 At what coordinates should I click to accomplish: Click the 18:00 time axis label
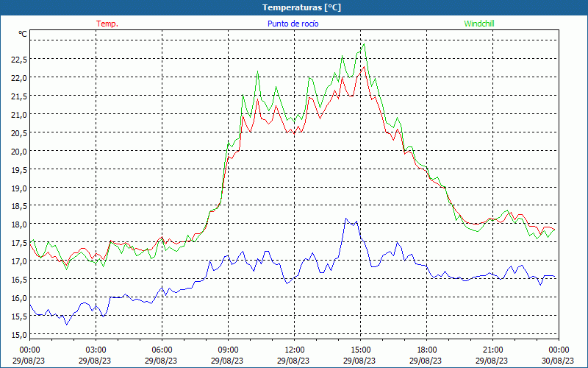(427, 350)
